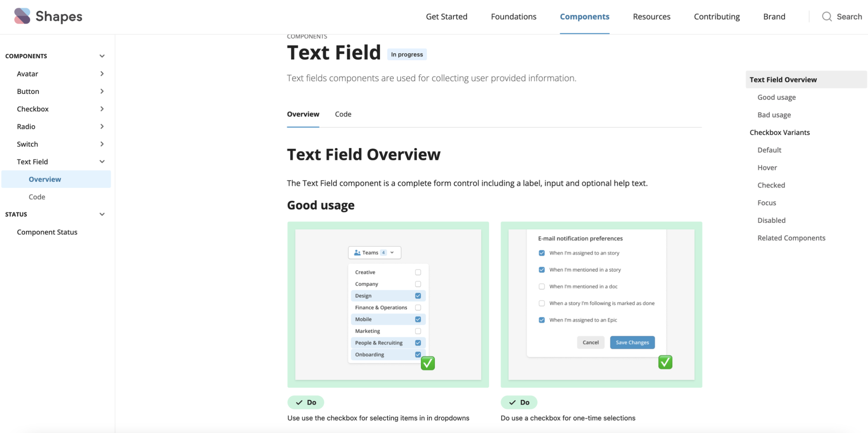Expand the Avatar sidebar entry
This screenshot has width=868, height=433.
coord(102,73)
